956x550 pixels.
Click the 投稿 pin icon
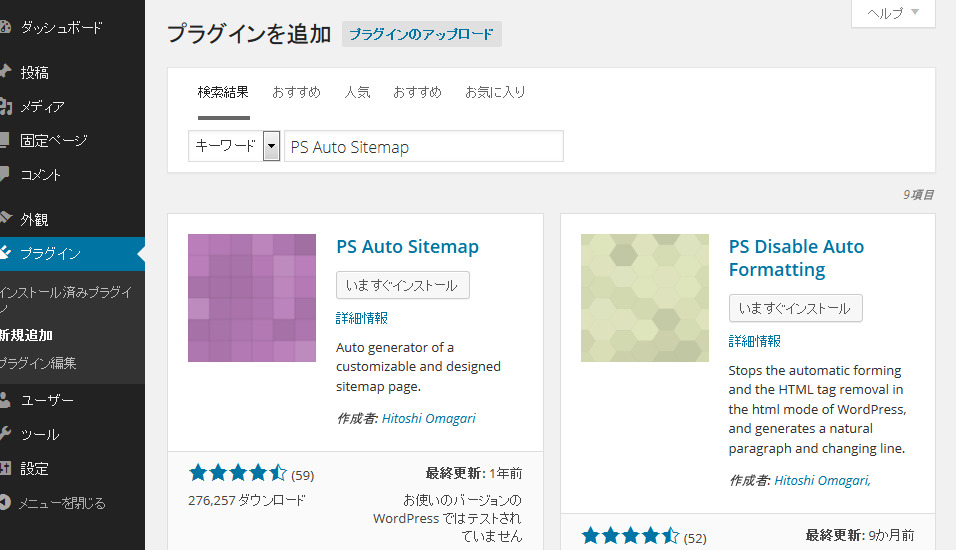point(5,72)
